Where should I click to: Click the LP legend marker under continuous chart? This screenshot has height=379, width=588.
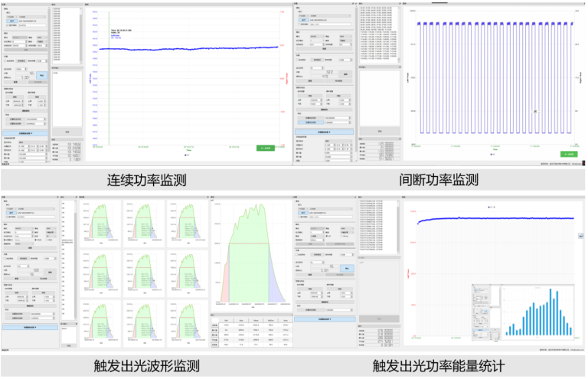[x=187, y=155]
